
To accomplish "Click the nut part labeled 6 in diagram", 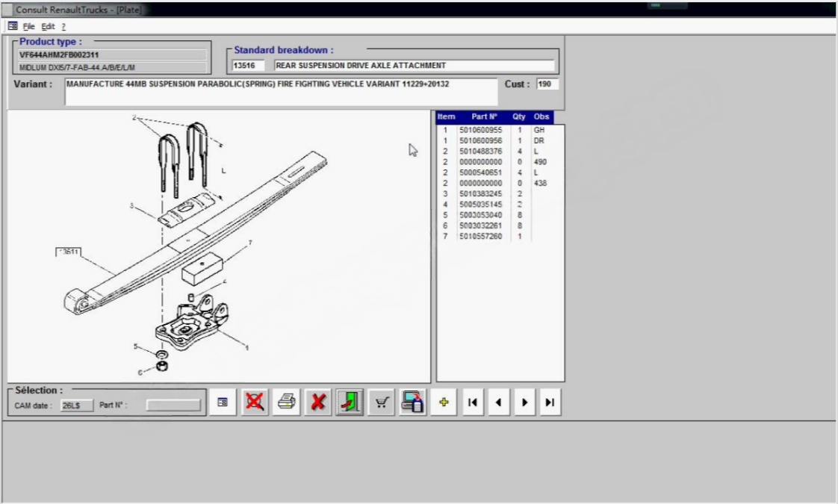I will tap(161, 366).
